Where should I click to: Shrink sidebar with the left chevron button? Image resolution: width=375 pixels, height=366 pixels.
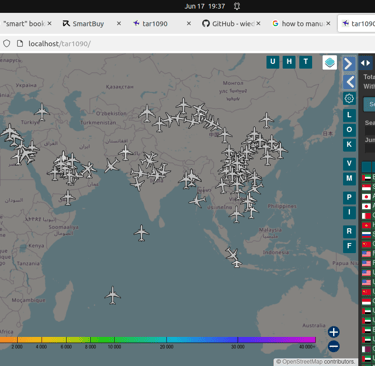[349, 82]
